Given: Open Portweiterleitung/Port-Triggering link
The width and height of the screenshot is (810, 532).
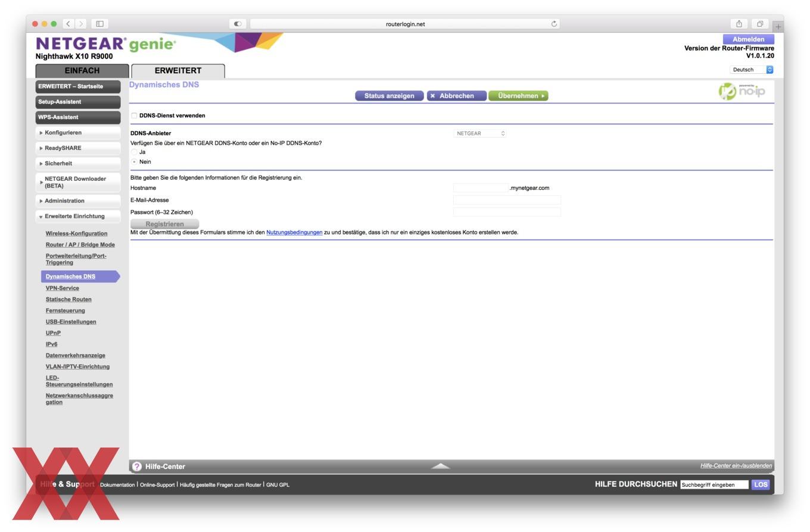Looking at the screenshot, I should click(x=76, y=259).
